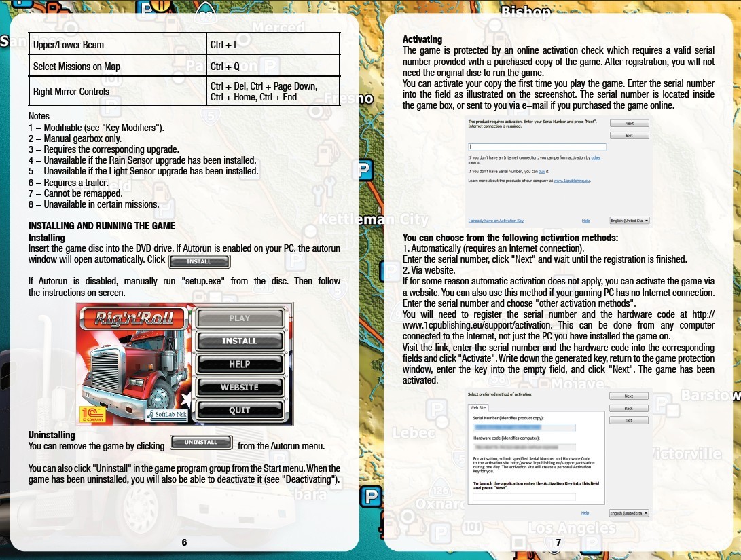Focus the serial number field in the first activation dialog
Screen dimensions: 741x560
point(537,147)
